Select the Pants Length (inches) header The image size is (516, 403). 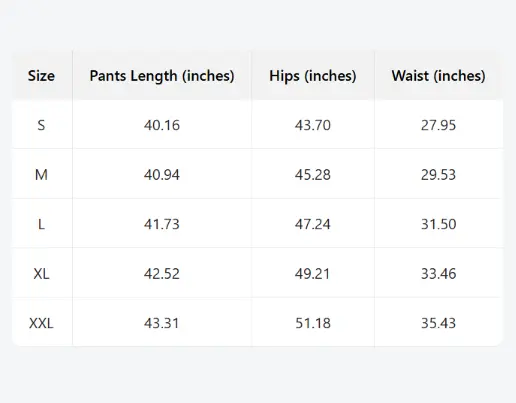[x=162, y=76]
